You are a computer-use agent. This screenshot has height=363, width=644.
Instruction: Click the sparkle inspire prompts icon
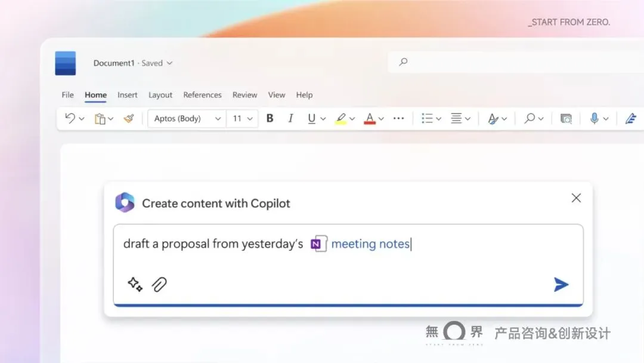click(x=135, y=284)
